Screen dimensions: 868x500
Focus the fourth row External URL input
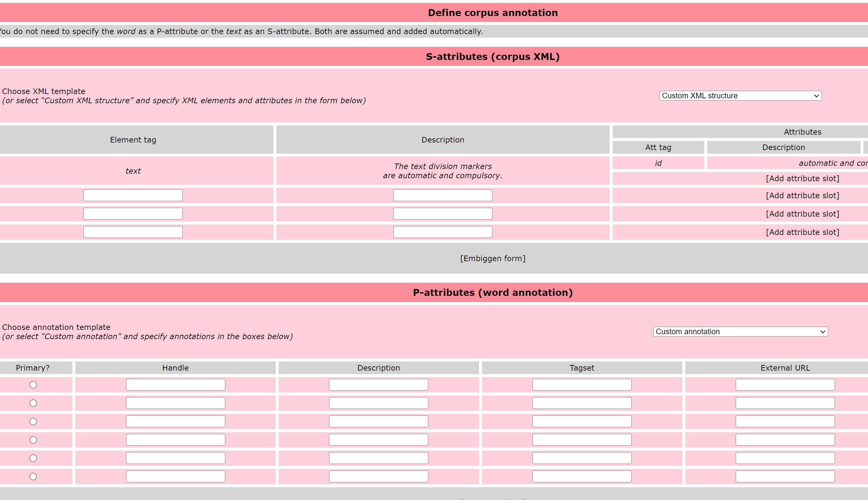tap(785, 440)
